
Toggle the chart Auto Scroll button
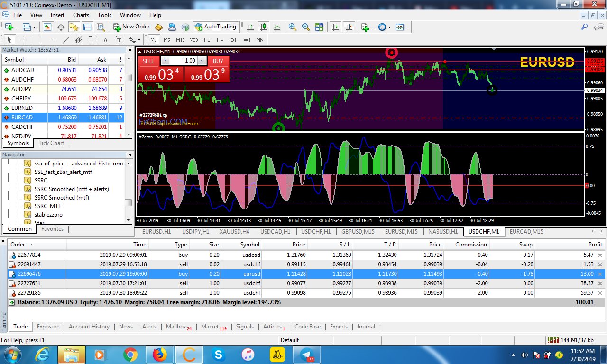click(x=336, y=27)
